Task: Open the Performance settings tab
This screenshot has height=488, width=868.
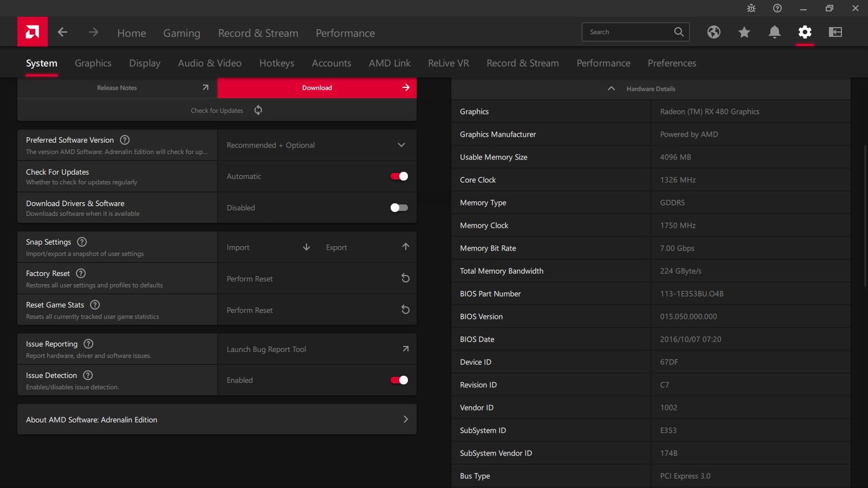Action: coord(603,63)
